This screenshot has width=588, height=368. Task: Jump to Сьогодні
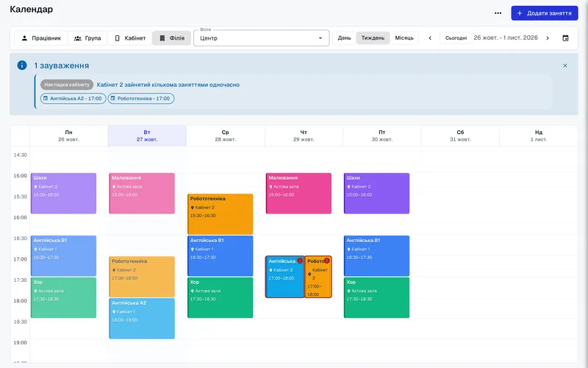[x=456, y=38]
